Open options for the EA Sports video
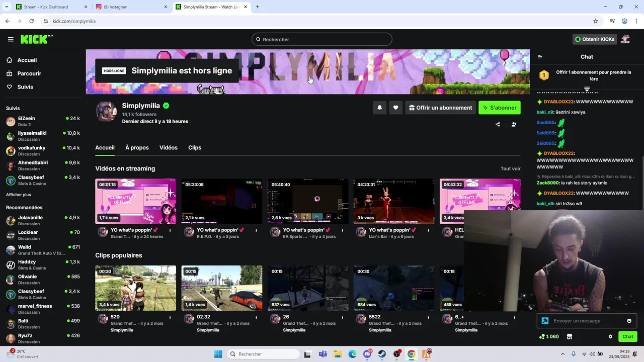The height and width of the screenshot is (362, 644). point(342,231)
